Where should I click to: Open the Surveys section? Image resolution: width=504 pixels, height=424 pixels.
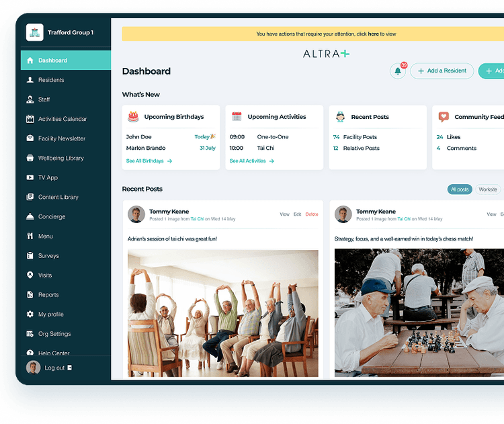click(66, 255)
